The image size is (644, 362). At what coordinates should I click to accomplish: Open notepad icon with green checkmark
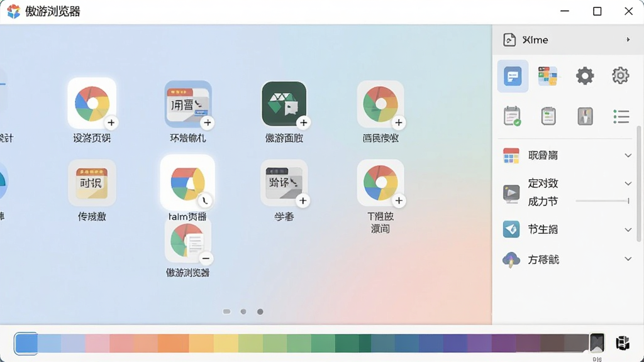point(512,116)
